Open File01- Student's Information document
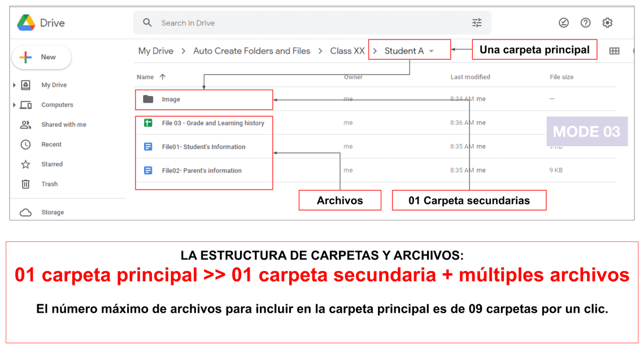 pos(203,147)
